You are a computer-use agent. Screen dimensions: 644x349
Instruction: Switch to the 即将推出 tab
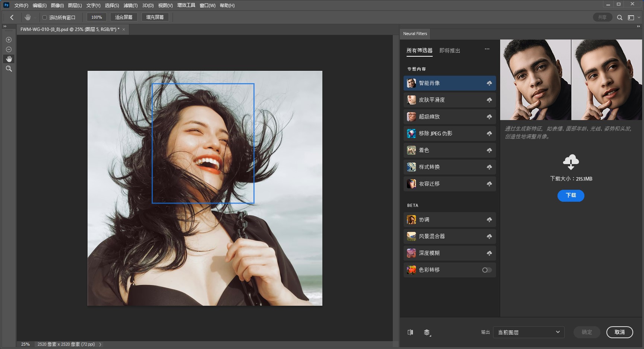click(x=449, y=51)
